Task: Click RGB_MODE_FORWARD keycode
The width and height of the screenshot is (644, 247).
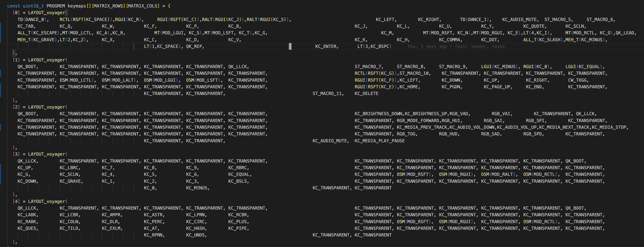Action: 418,120
